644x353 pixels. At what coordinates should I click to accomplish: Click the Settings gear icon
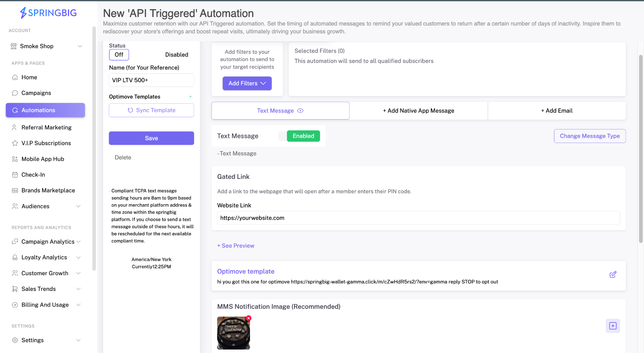15,340
